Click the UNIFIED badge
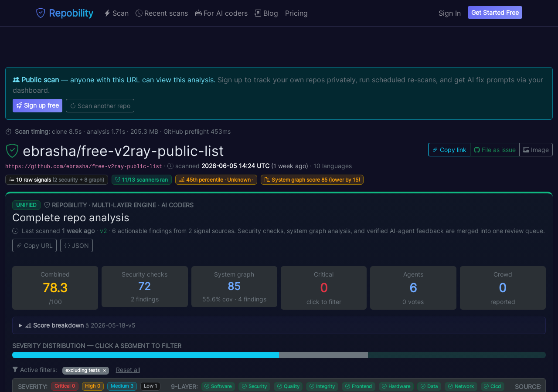558x392 pixels. tap(26, 205)
